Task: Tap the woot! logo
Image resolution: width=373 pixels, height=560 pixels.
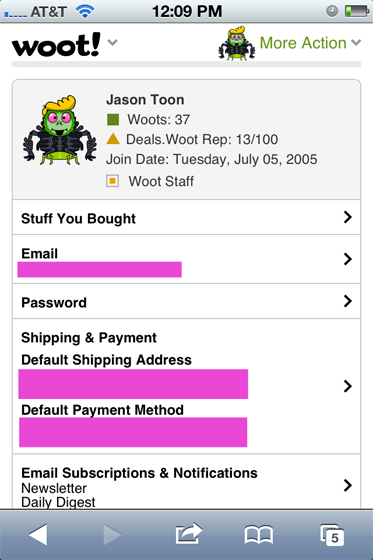Action: (56, 45)
